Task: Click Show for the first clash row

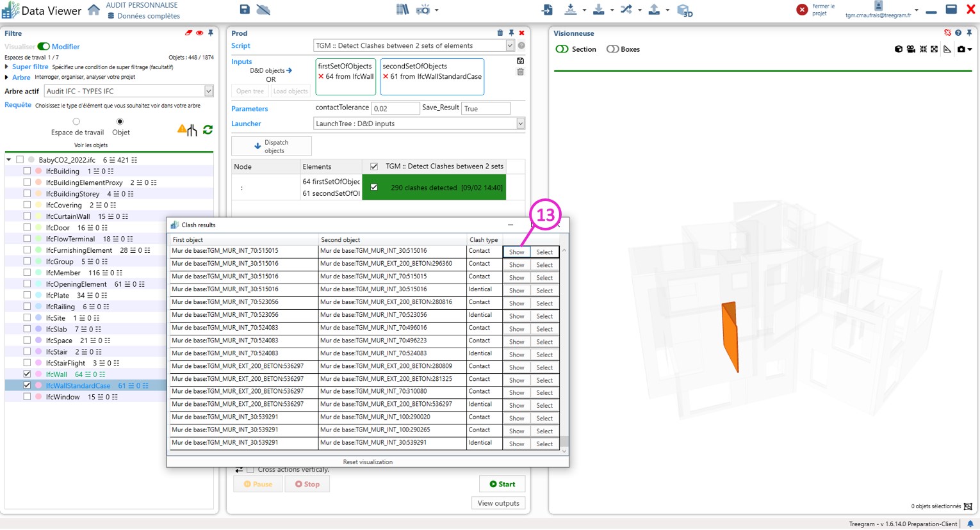Action: (516, 252)
